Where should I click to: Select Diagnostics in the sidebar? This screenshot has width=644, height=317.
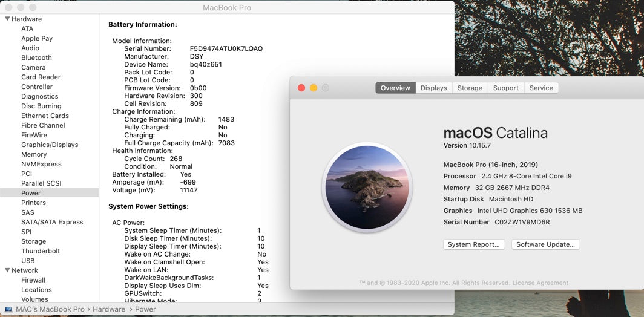40,96
